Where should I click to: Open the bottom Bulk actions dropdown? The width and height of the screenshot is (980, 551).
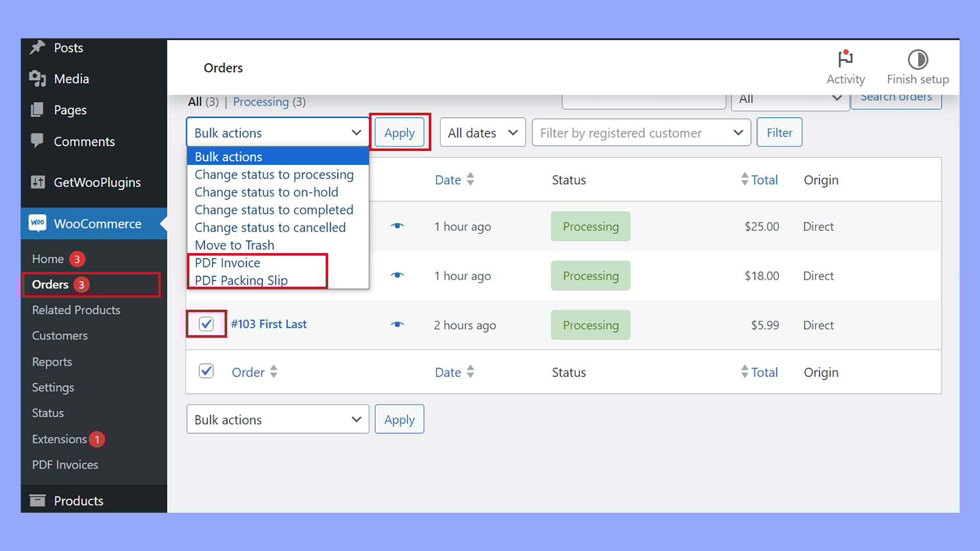pyautogui.click(x=278, y=419)
